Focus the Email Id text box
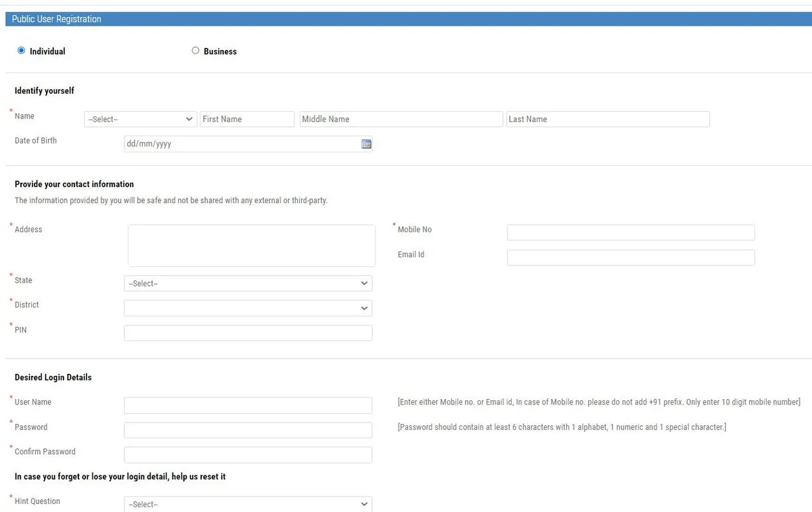The image size is (812, 512). [x=631, y=257]
